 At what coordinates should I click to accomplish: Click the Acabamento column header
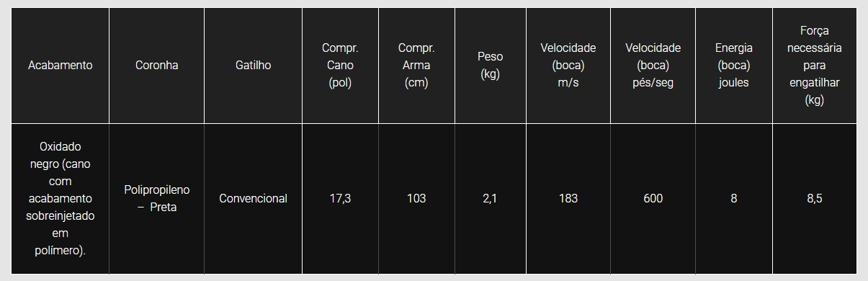61,66
